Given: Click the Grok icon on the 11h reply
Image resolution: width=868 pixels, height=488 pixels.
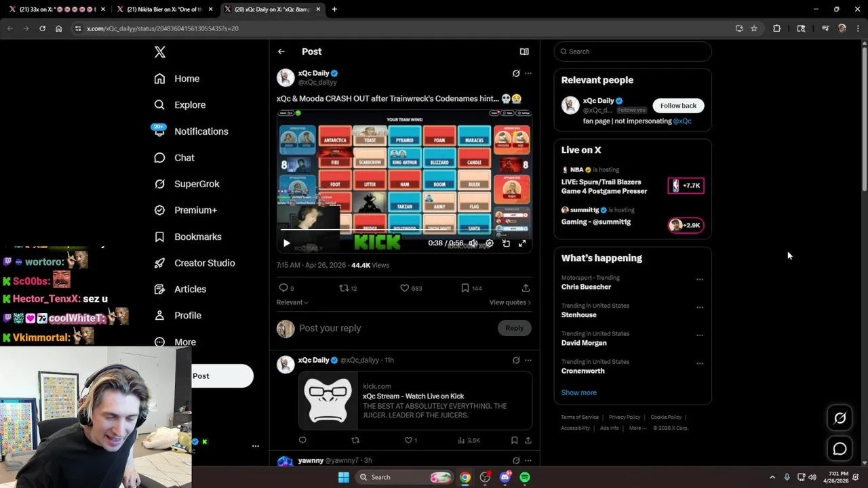Looking at the screenshot, I should (x=516, y=361).
